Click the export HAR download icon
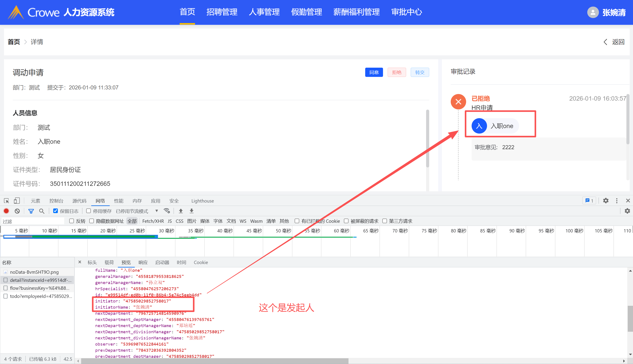The width and height of the screenshot is (633, 364). pos(192,211)
